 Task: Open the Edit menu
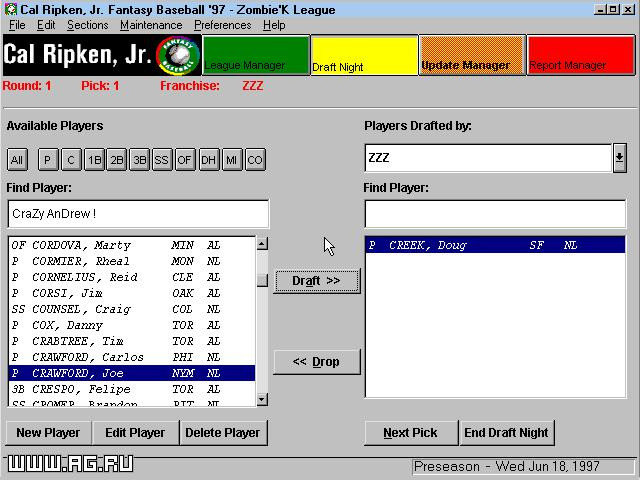pos(46,25)
